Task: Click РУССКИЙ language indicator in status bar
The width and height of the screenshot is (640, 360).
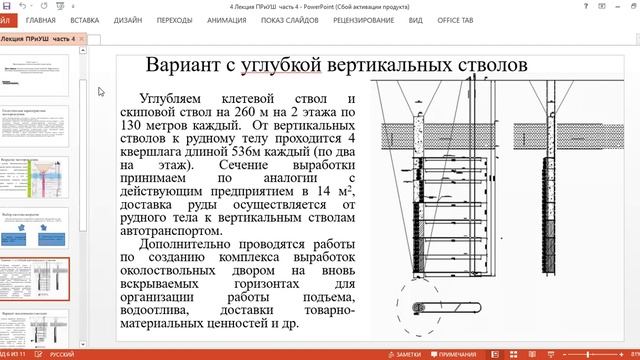Action: [x=62, y=354]
